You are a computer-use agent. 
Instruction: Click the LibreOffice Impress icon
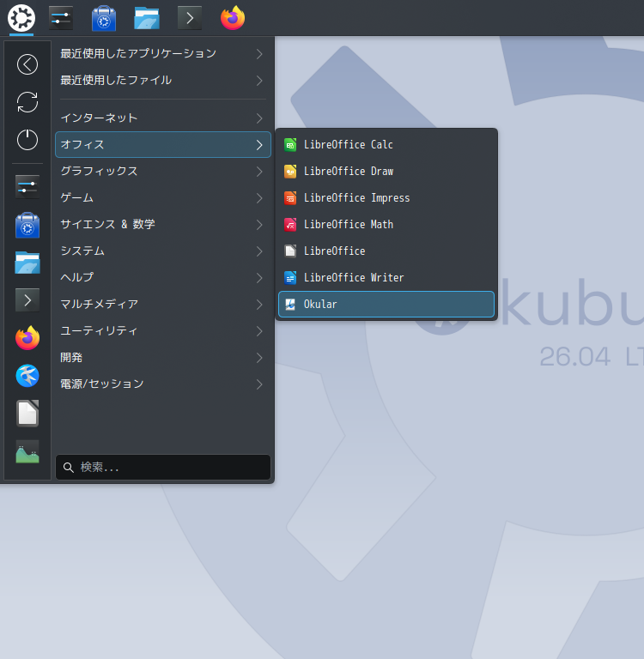tap(290, 198)
